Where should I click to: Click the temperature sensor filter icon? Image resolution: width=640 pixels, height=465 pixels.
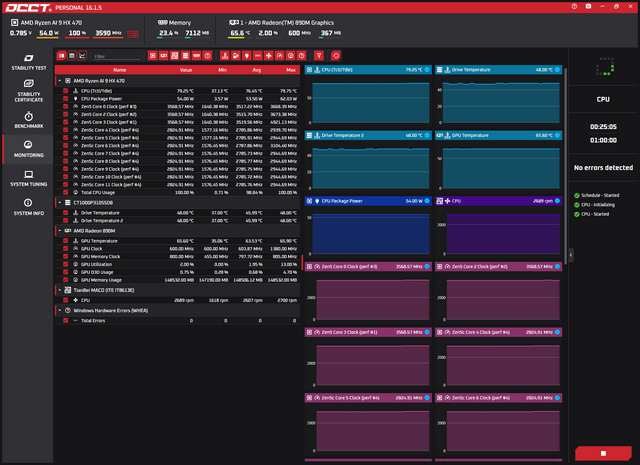click(x=224, y=56)
